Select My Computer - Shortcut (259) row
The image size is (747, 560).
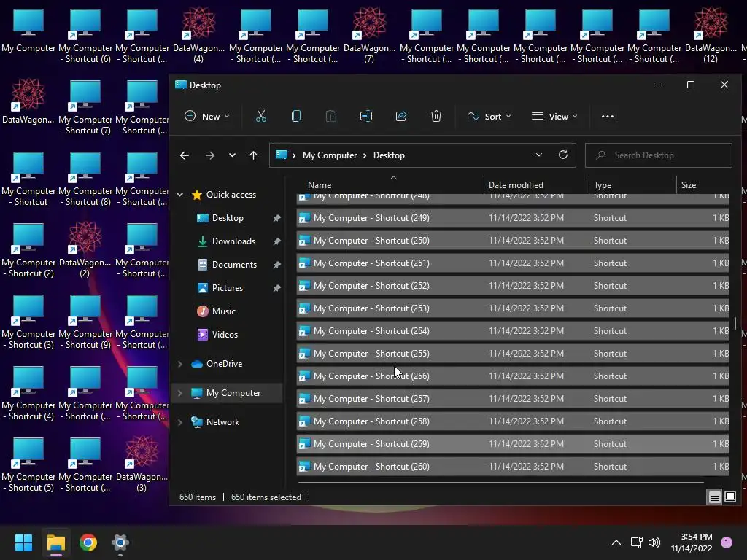coord(513,444)
